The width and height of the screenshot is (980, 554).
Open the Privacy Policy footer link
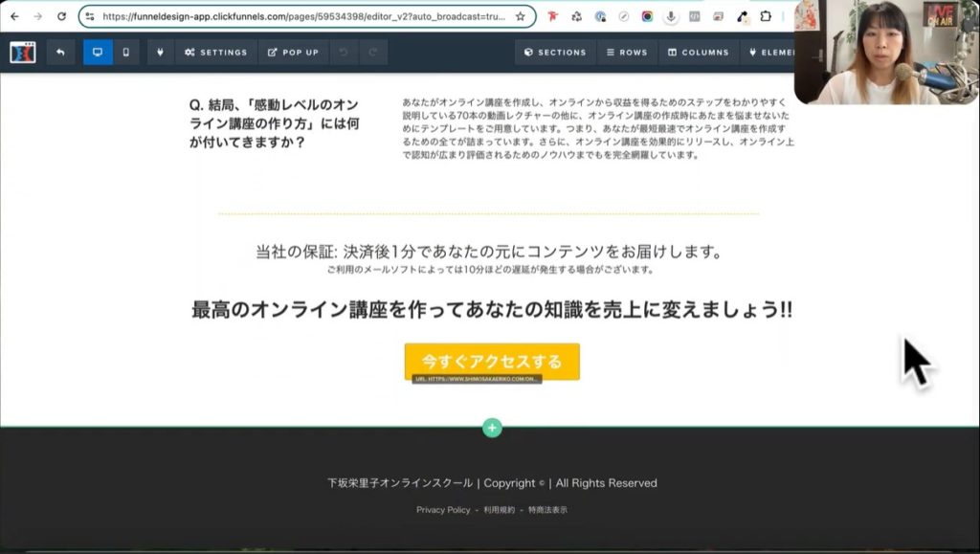[443, 510]
